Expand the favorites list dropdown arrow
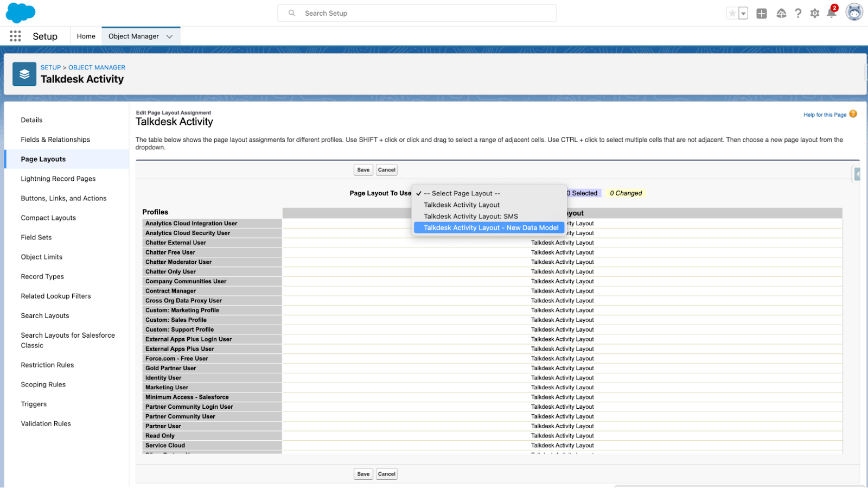Screen dimensions: 868x488 743,14
